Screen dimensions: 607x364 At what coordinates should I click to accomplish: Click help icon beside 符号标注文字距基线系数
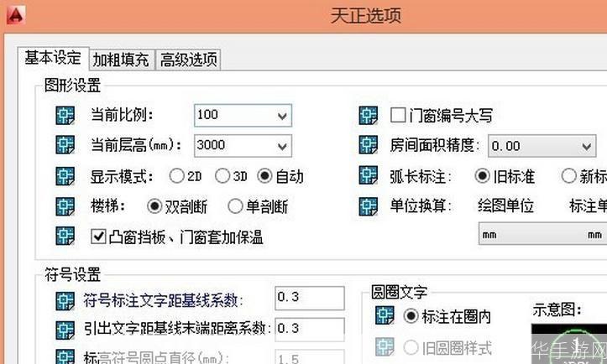(x=65, y=301)
